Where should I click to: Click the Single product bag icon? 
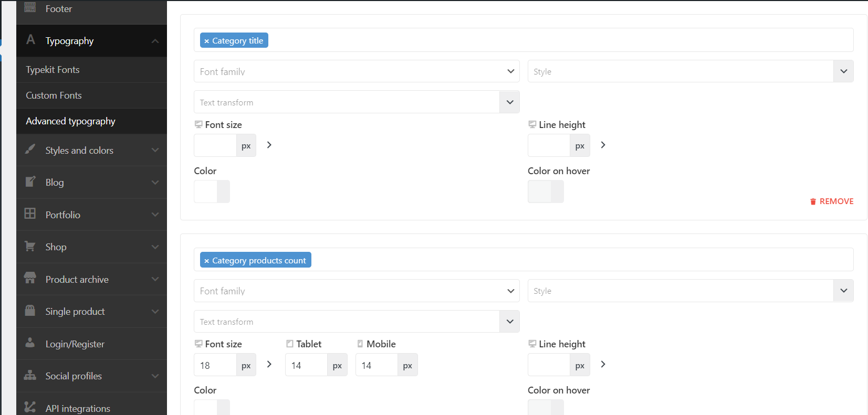point(30,310)
